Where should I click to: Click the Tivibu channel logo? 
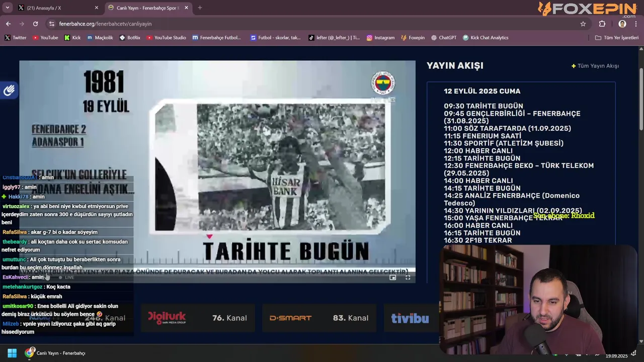click(410, 318)
